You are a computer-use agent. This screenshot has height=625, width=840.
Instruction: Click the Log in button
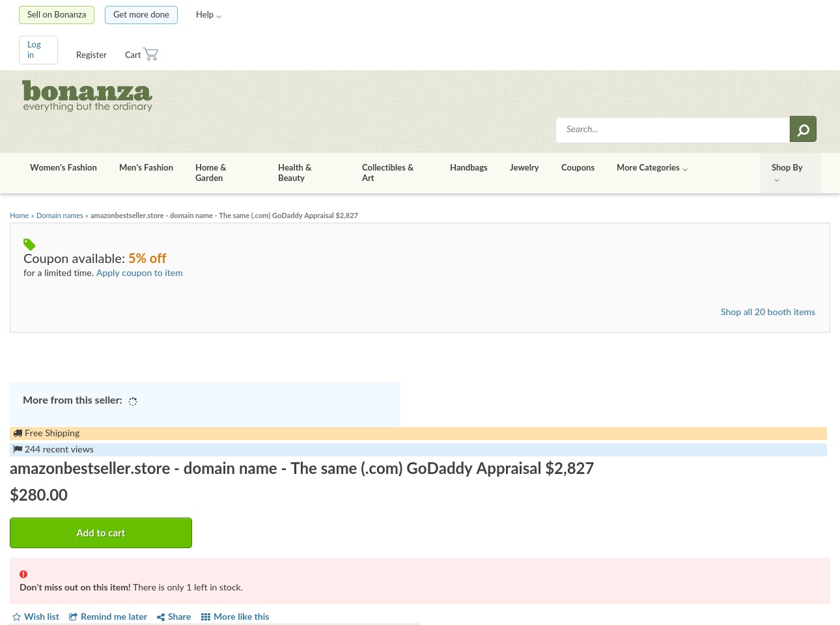point(38,50)
